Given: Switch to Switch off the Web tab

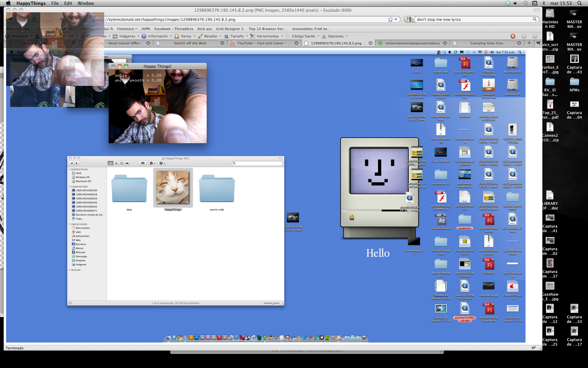Looking at the screenshot, I should coord(190,43).
